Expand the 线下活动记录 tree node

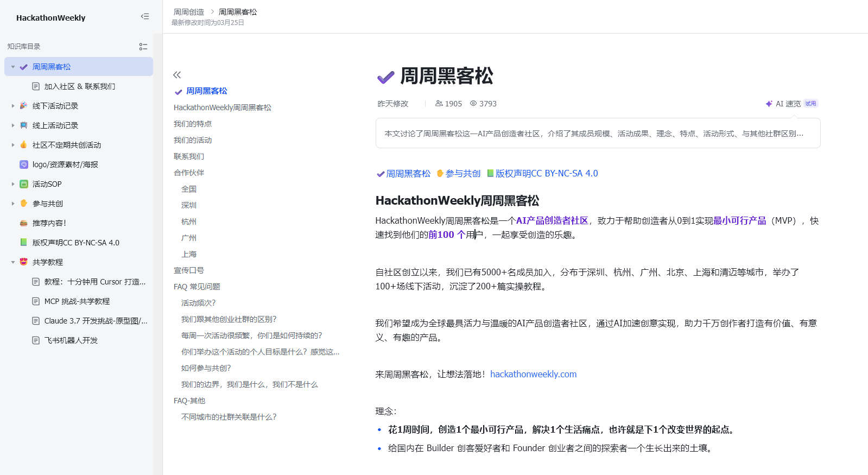(x=13, y=106)
